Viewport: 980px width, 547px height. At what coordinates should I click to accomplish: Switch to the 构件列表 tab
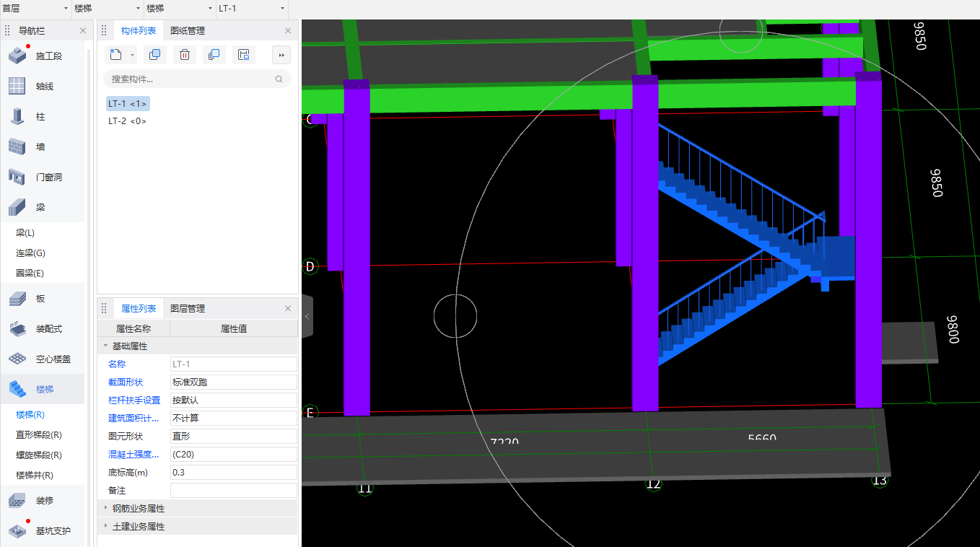139,30
